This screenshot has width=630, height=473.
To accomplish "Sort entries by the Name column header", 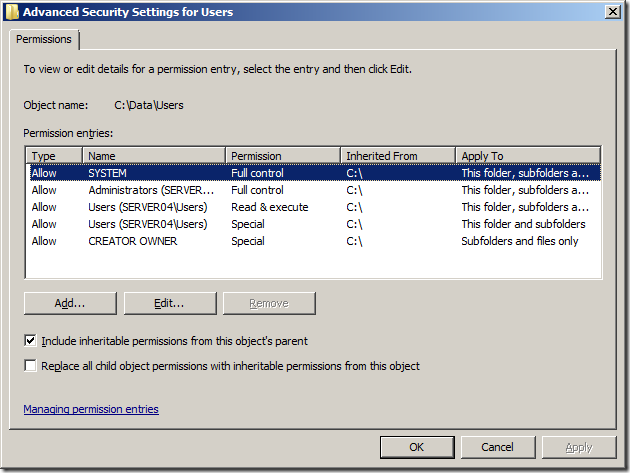I will [154, 156].
